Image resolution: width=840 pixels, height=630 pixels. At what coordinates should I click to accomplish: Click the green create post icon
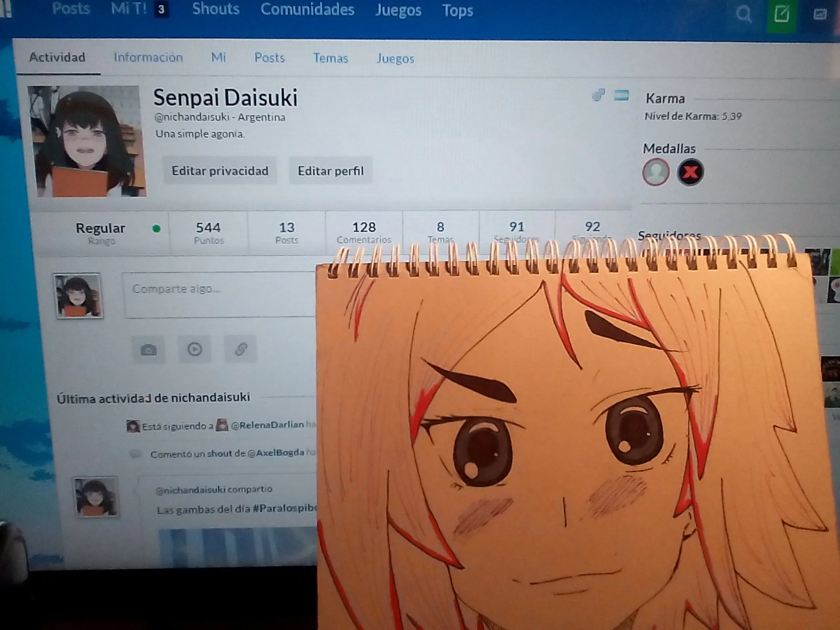pyautogui.click(x=782, y=15)
